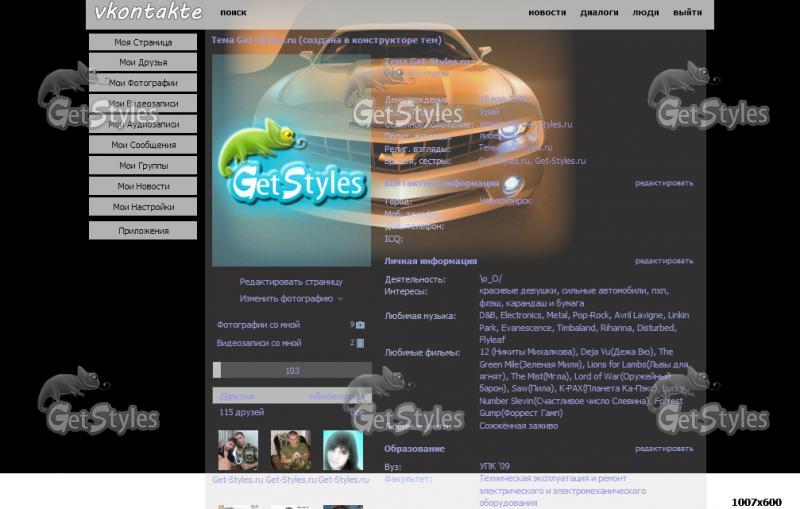The height and width of the screenshot is (509, 800).
Task: Click the GetStyles profile photo
Action: click(291, 160)
